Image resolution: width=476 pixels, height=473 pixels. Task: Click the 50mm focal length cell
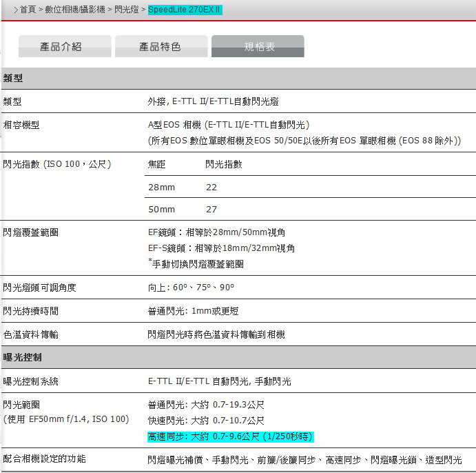coord(161,210)
